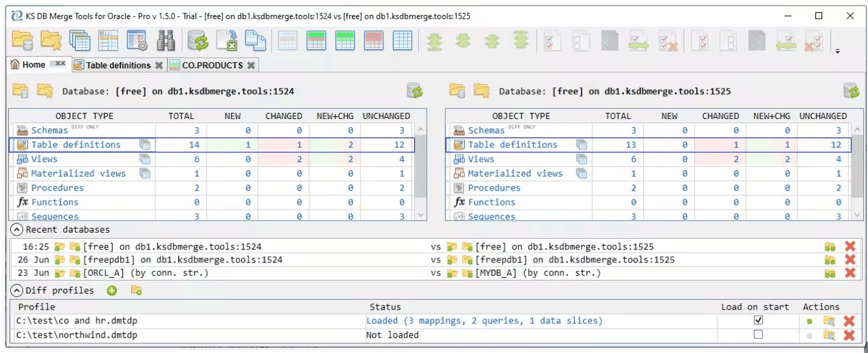Click the left UNCHANGED column header
The image size is (868, 353).
[386, 116]
